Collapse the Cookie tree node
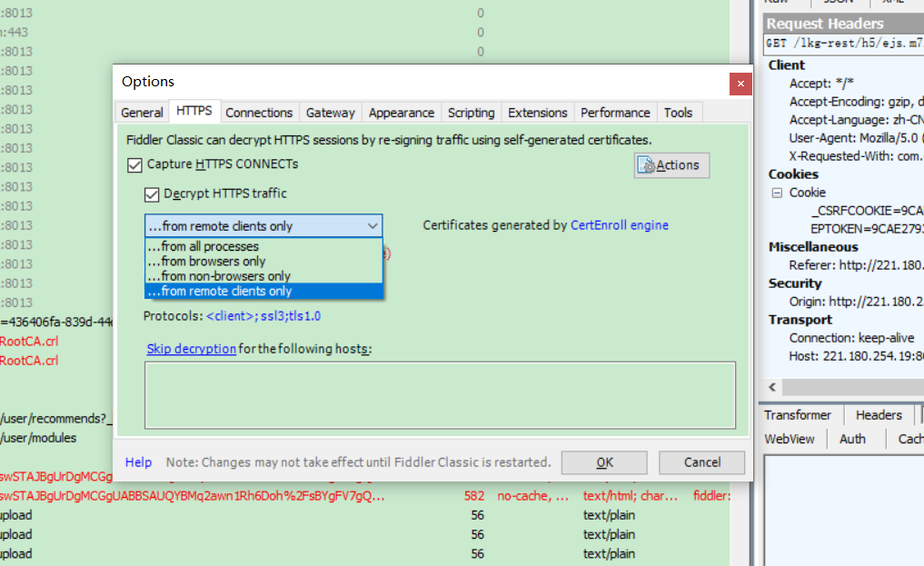Image resolution: width=924 pixels, height=566 pixels. click(777, 193)
